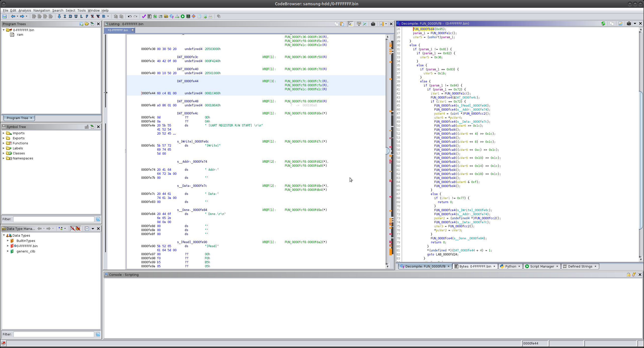
Task: Expand generic_clib data type archive
Action: [x=8, y=251]
